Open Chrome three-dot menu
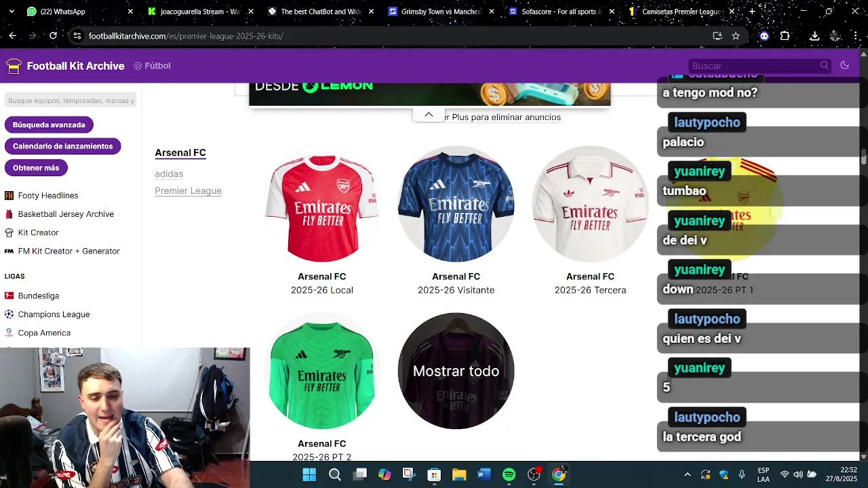The image size is (868, 488). [856, 36]
